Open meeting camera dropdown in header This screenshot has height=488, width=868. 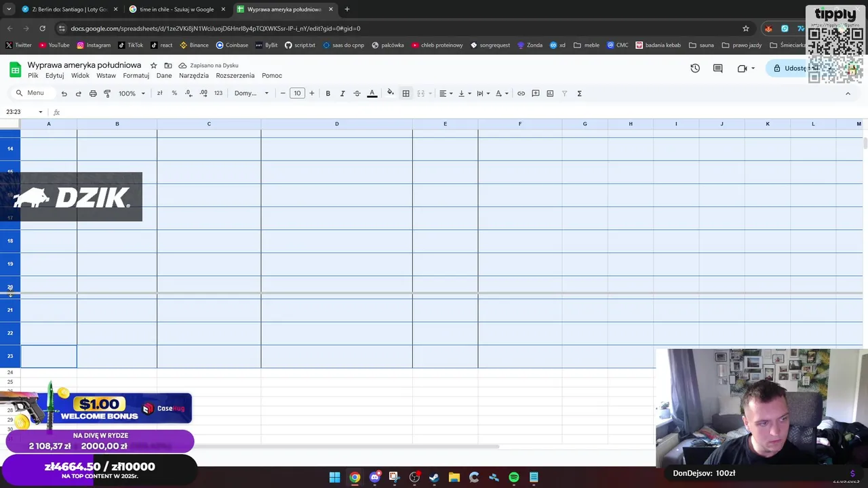tap(753, 68)
